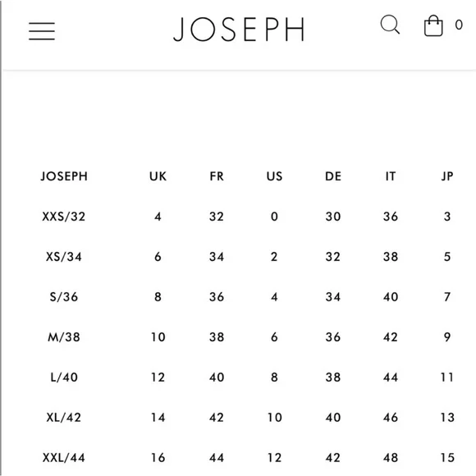
Task: Click the DE column header
Action: point(333,176)
